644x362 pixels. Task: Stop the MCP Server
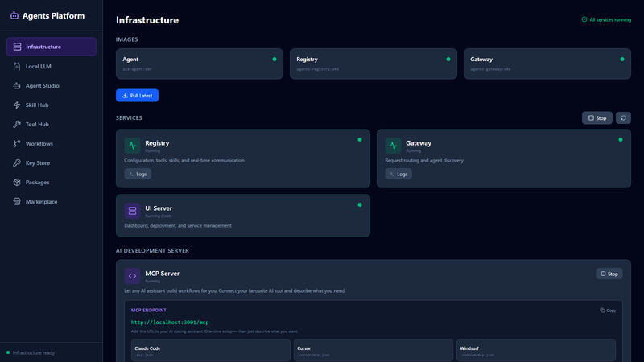(609, 274)
